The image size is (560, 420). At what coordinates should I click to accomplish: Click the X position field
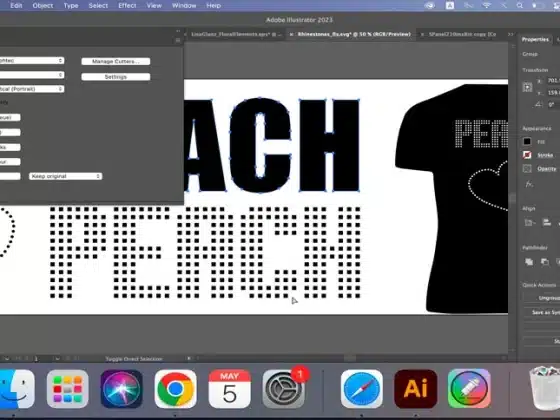pyautogui.click(x=554, y=81)
